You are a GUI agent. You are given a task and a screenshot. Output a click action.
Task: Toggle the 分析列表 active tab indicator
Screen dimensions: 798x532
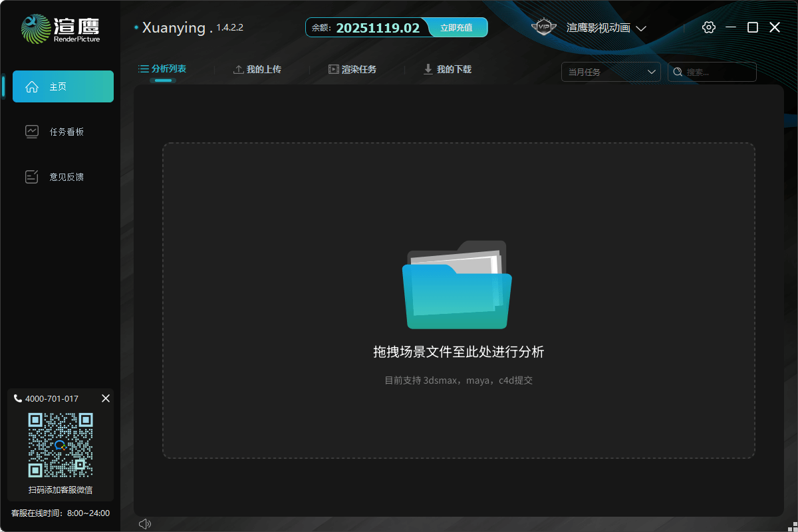162,79
